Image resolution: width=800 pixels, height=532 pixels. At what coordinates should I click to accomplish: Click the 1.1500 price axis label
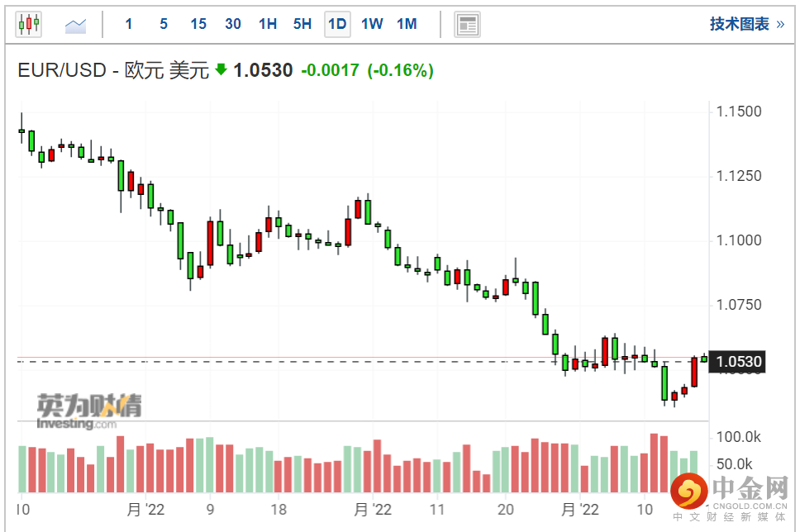(x=740, y=112)
